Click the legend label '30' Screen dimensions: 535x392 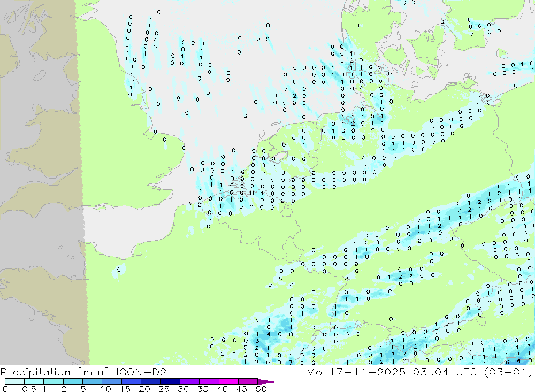coord(183,389)
